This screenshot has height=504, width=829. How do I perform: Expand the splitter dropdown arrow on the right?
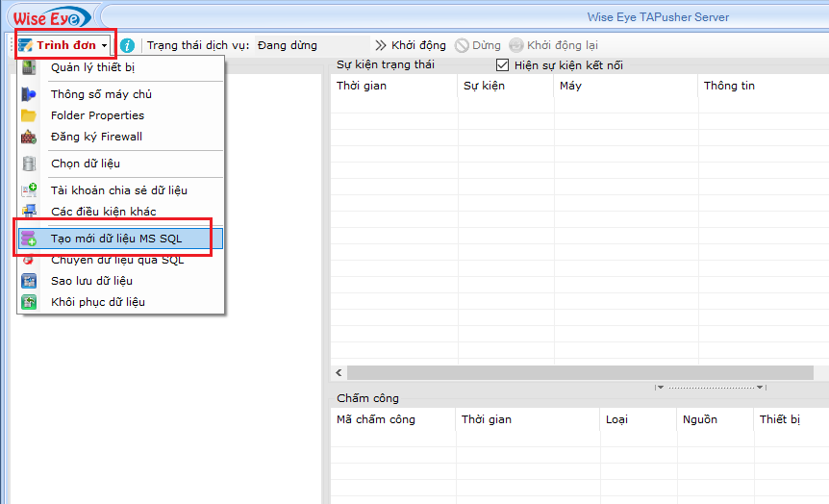coord(760,388)
